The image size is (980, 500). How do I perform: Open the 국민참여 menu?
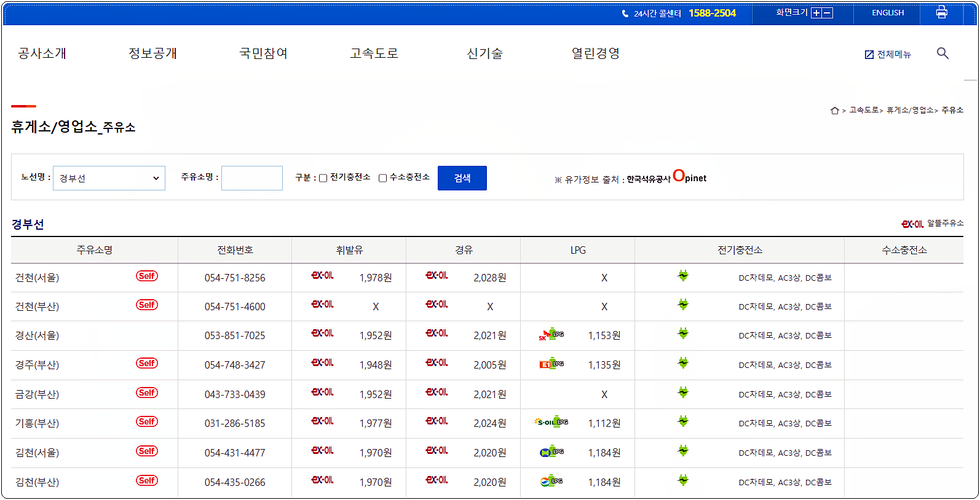point(263,53)
